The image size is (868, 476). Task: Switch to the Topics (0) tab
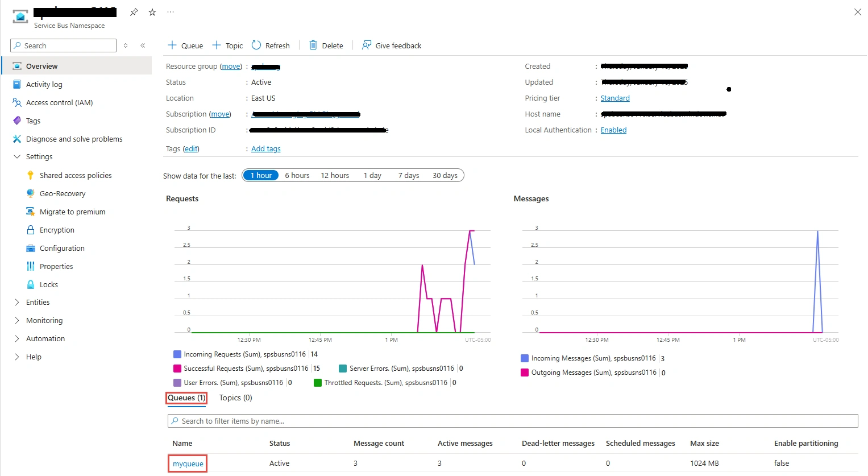coord(235,398)
